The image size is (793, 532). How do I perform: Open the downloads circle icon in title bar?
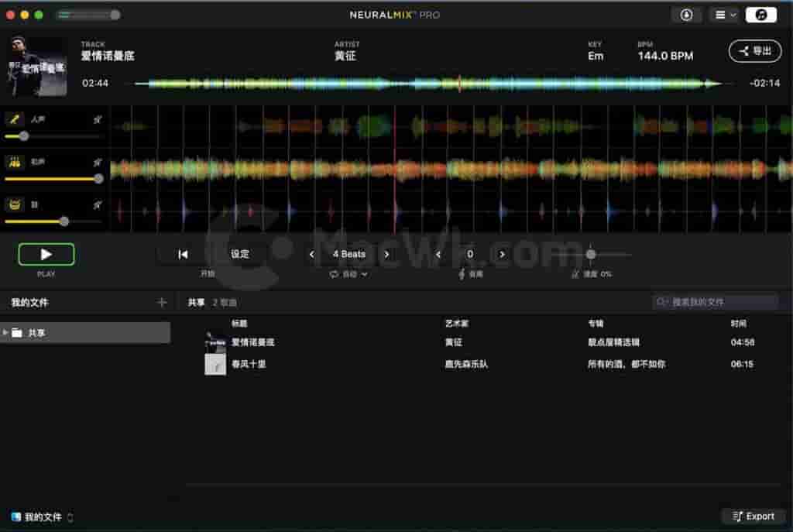pyautogui.click(x=686, y=15)
